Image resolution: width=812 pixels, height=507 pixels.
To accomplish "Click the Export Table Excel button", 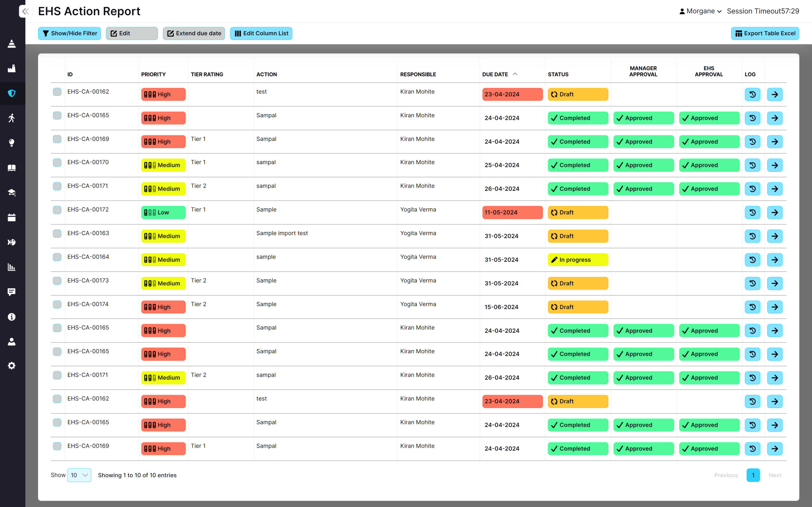I will tap(765, 33).
